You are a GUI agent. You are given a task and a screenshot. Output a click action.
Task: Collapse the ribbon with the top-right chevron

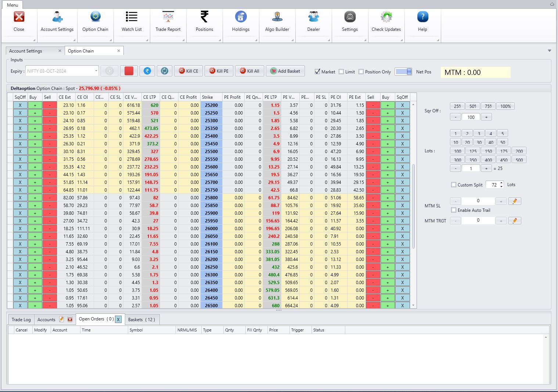pos(552,4)
